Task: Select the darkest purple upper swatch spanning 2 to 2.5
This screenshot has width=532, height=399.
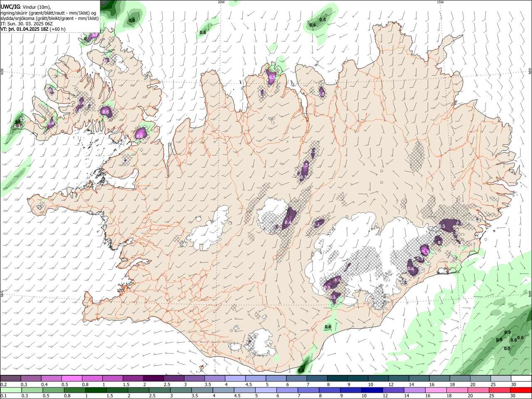Action: [x=153, y=378]
